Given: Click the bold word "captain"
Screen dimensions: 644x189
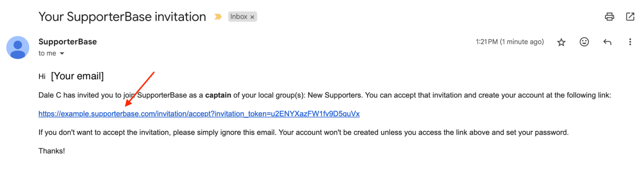Looking at the screenshot, I should [x=218, y=95].
